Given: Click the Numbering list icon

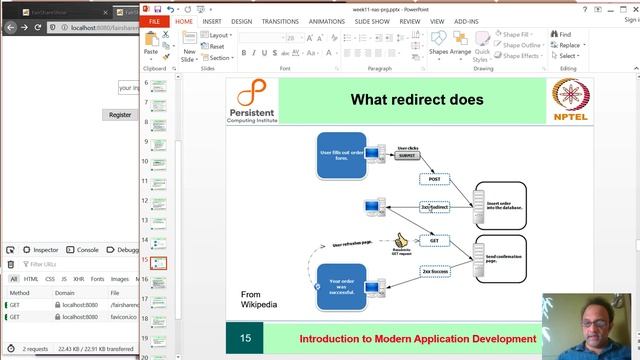Looking at the screenshot, I should coord(364,38).
